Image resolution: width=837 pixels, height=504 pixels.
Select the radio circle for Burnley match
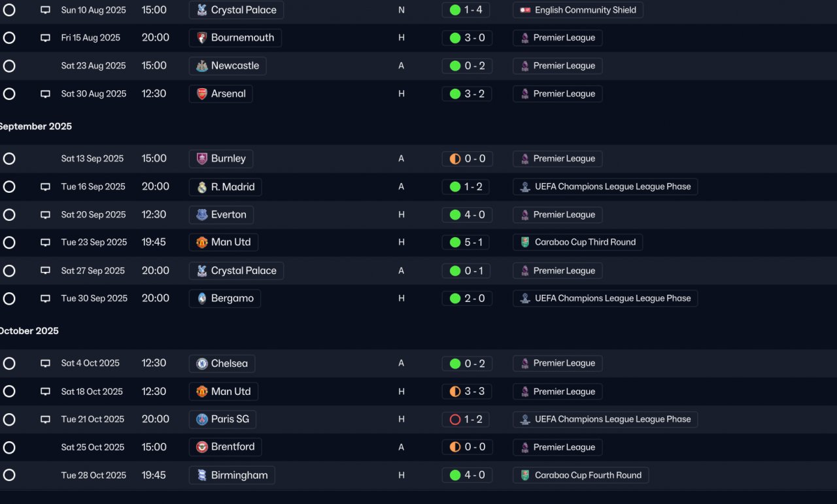coord(9,159)
